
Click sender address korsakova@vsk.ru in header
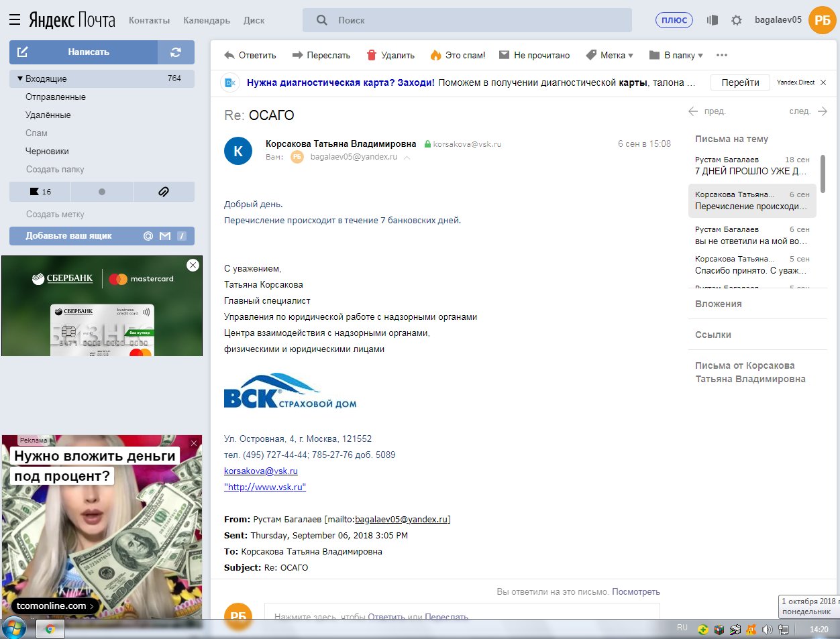[x=467, y=143]
